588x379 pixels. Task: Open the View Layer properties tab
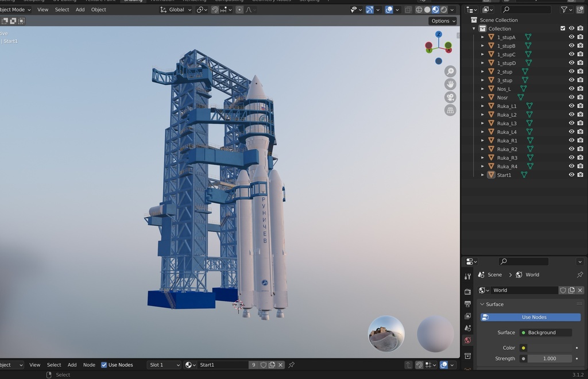click(x=467, y=316)
